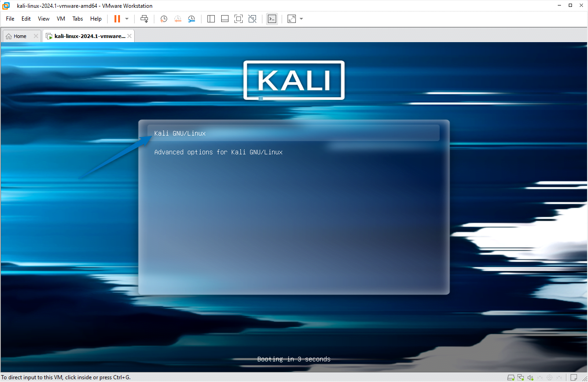588x382 pixels.
Task: Enter full screen mode
Action: click(238, 19)
